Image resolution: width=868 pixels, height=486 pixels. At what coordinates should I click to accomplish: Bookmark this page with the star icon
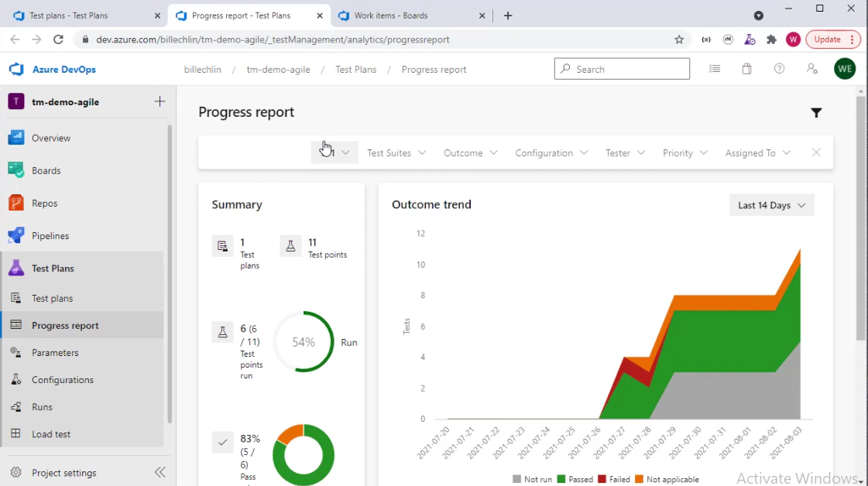(x=679, y=39)
